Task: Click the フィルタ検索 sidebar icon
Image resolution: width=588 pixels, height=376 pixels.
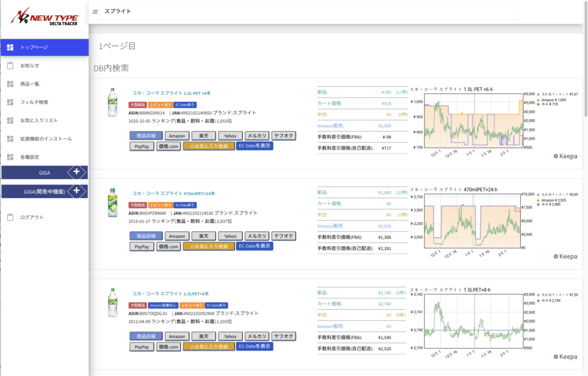Action: tap(10, 102)
